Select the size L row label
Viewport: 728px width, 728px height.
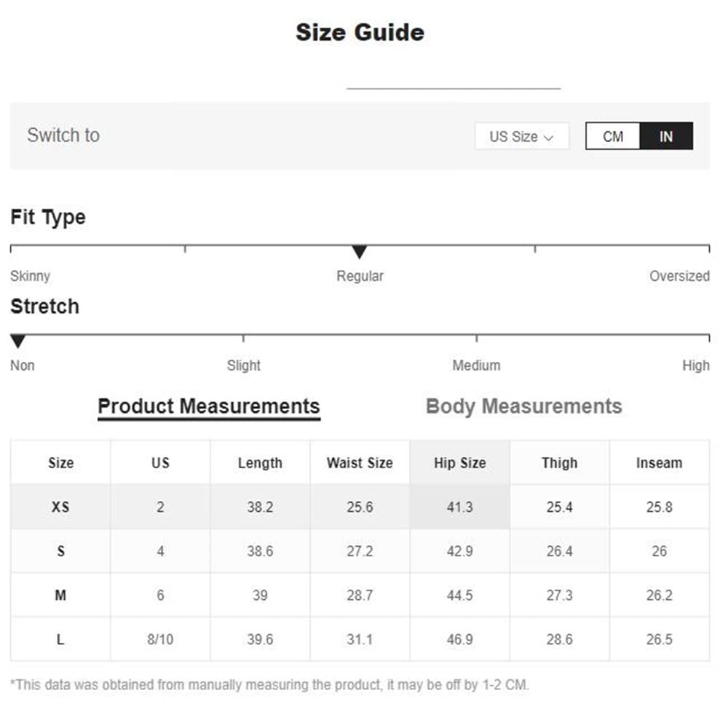pyautogui.click(x=60, y=639)
